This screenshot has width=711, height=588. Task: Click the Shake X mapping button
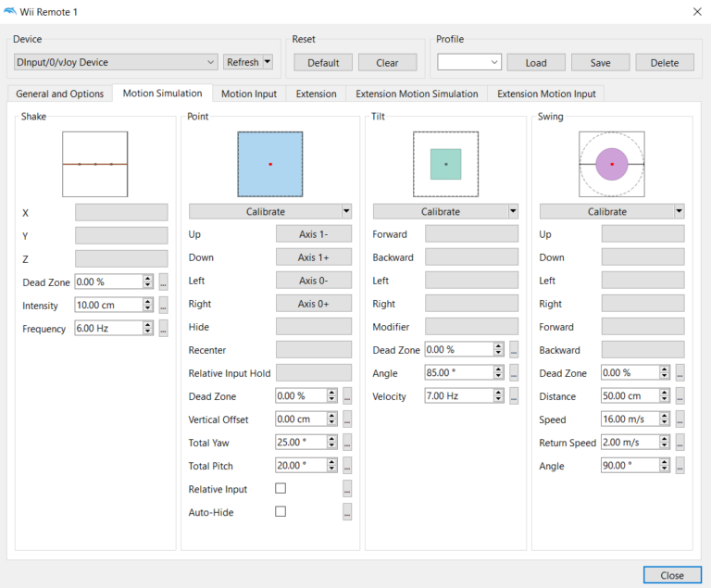121,212
